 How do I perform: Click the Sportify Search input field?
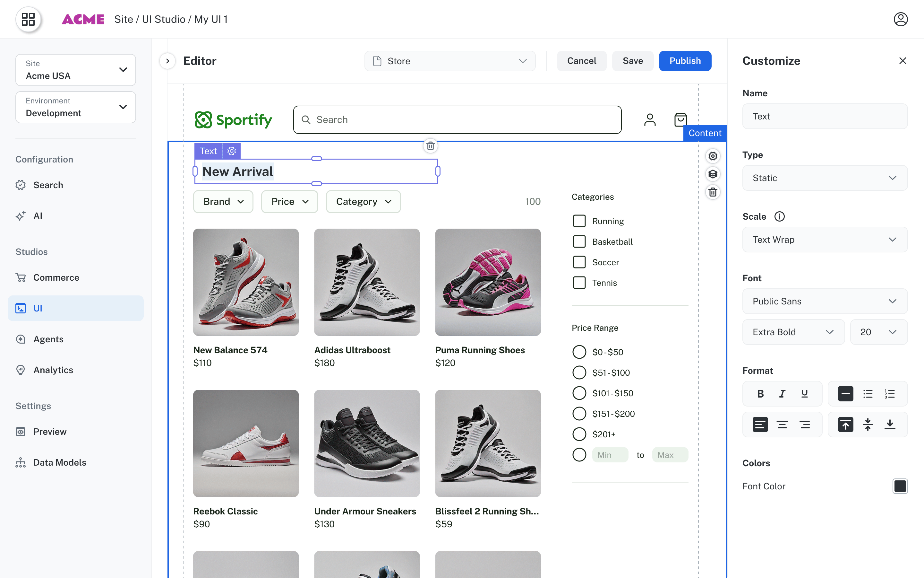click(x=457, y=120)
